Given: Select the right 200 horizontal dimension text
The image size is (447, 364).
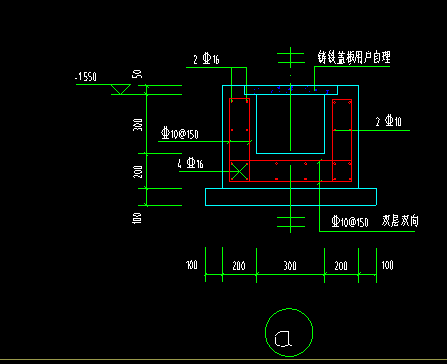Looking at the screenshot, I should (341, 266).
